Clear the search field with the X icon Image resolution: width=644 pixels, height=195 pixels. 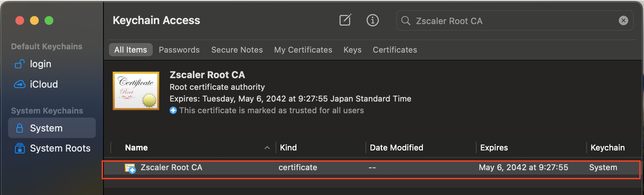pyautogui.click(x=623, y=20)
